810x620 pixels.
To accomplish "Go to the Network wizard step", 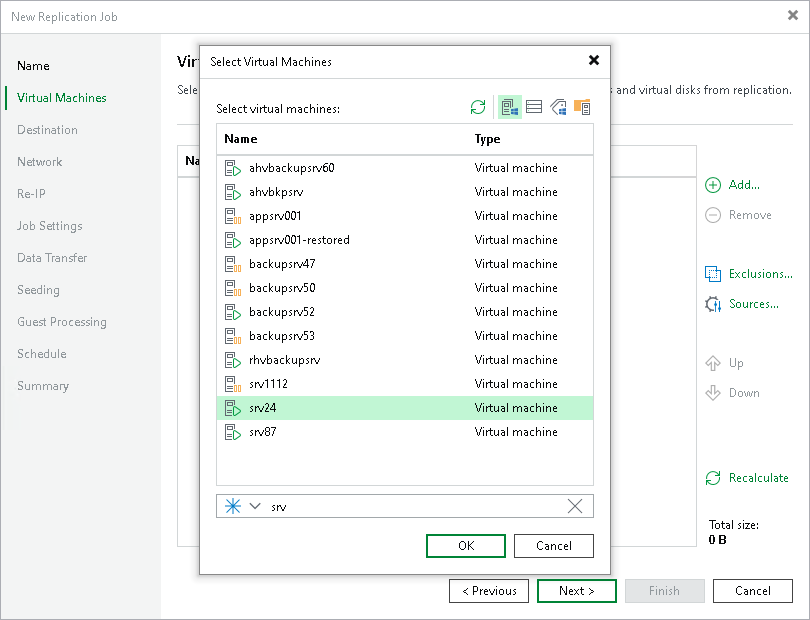I will pyautogui.click(x=39, y=162).
